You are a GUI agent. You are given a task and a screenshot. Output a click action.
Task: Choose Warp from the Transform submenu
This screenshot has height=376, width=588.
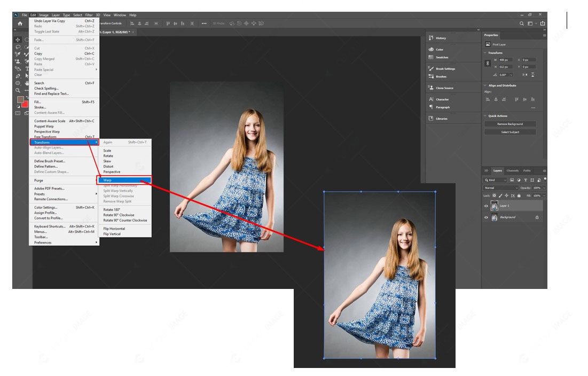pos(125,181)
